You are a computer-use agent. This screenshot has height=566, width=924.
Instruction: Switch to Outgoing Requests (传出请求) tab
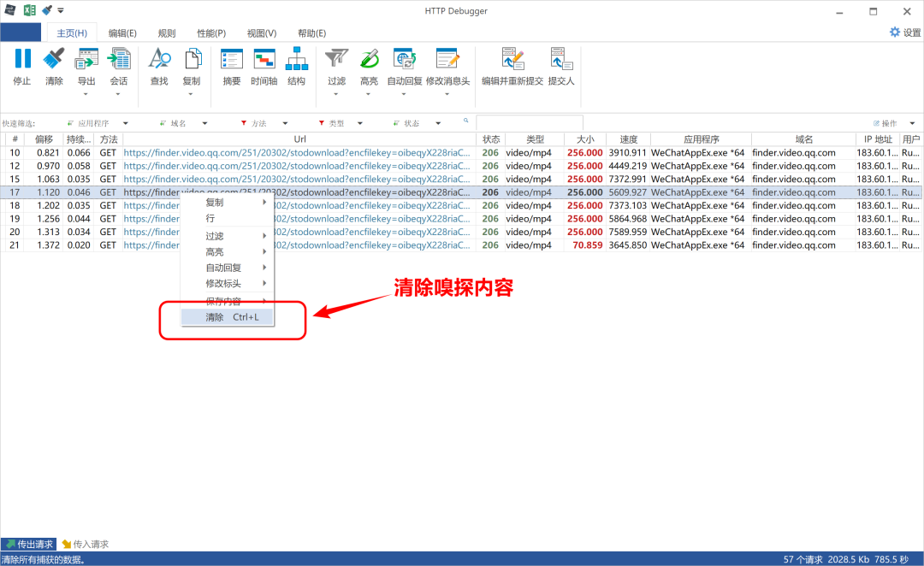point(29,545)
